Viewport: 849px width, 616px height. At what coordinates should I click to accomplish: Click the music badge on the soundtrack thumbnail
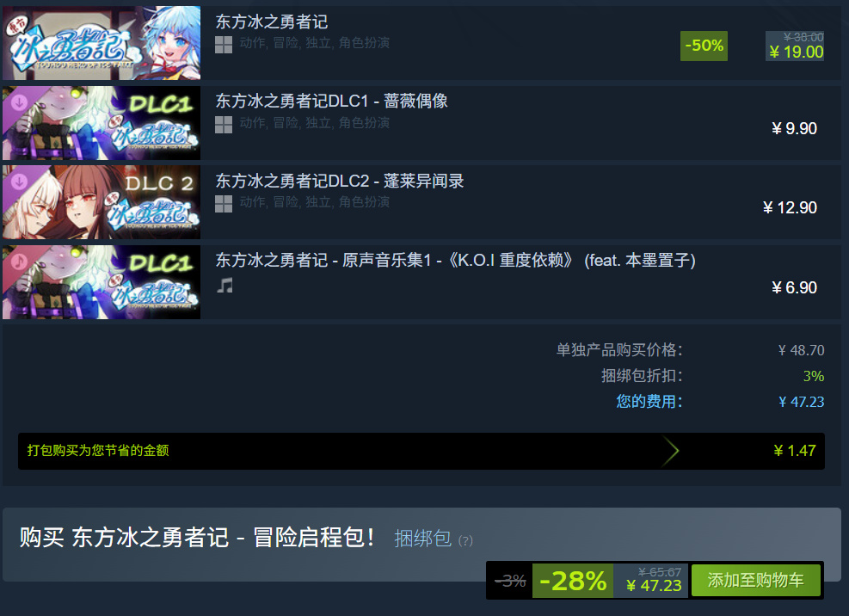20,262
